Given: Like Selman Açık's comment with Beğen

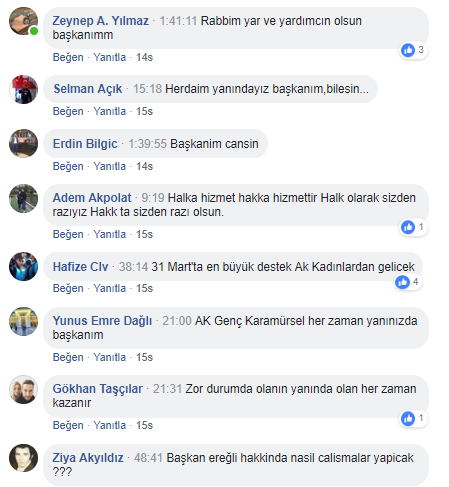Looking at the screenshot, I should 68,111.
